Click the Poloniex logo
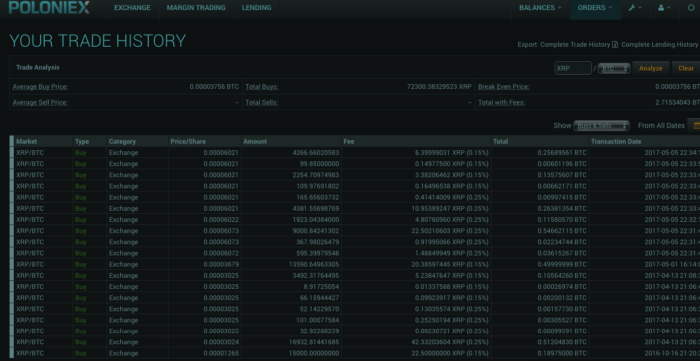This screenshot has width=700, height=361. [49, 8]
